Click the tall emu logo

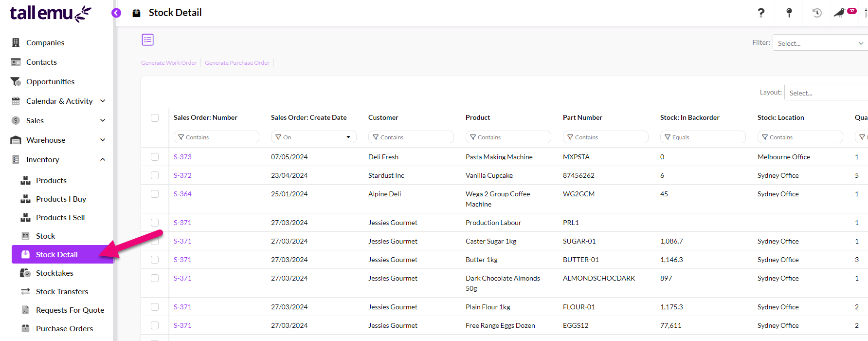pyautogui.click(x=50, y=14)
